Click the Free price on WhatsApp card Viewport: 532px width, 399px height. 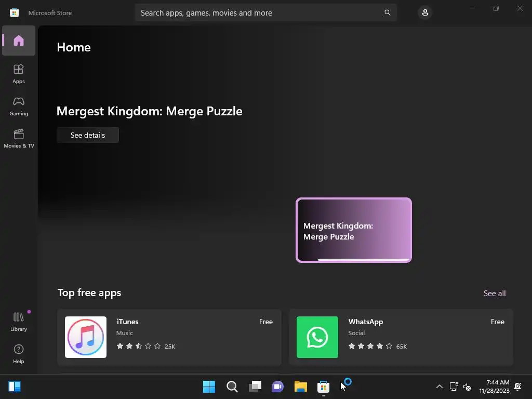click(497, 322)
